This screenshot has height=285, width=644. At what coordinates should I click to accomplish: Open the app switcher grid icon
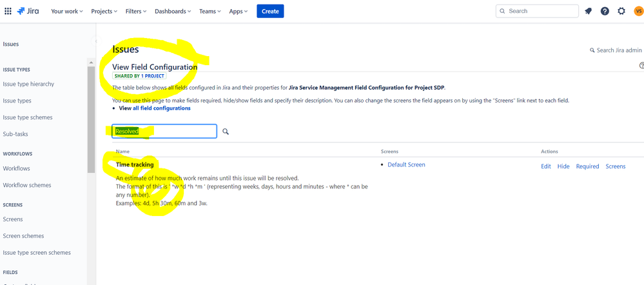coord(8,11)
